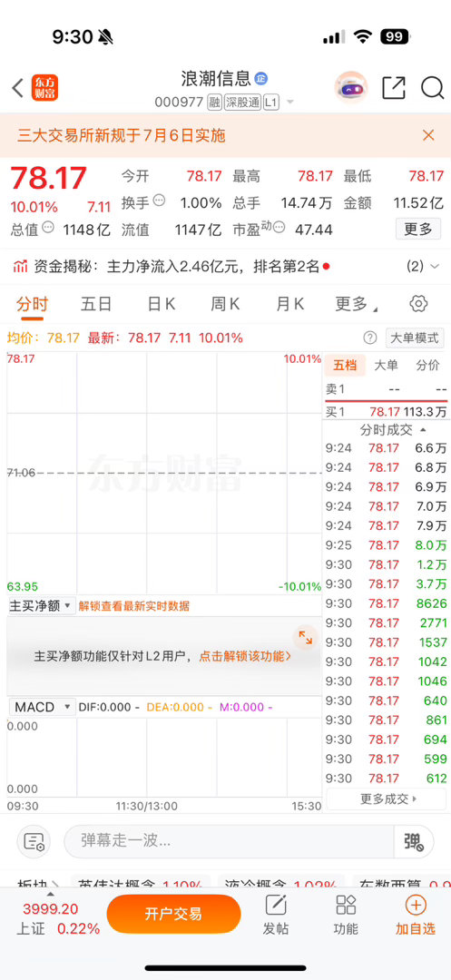Close the 新规 announcement banner
Screen dimensions: 451x980
428,135
